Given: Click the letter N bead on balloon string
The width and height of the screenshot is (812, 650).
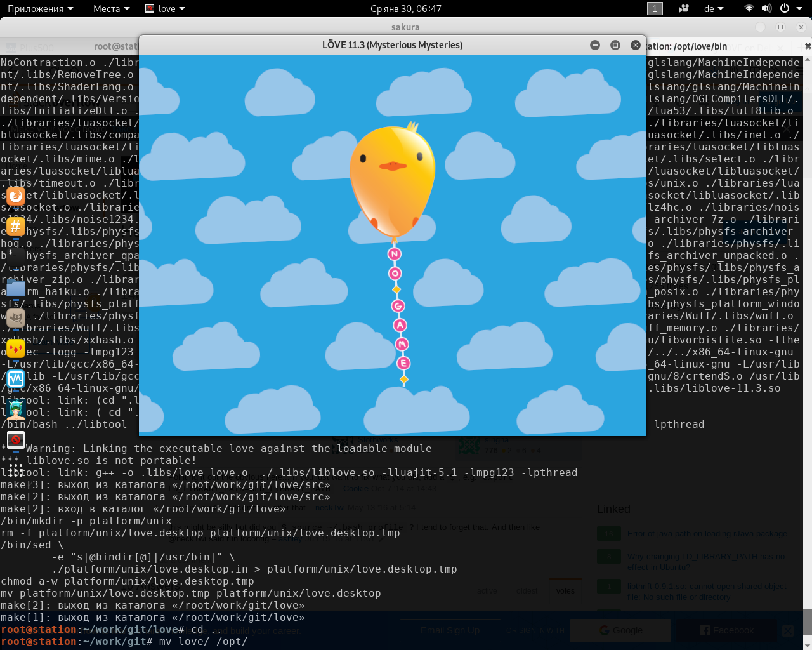Looking at the screenshot, I should point(395,254).
